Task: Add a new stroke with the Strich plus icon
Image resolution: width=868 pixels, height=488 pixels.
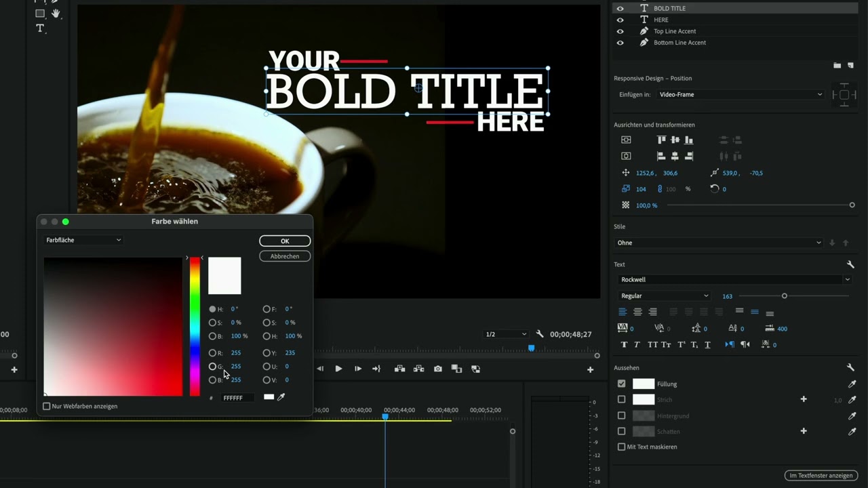Action: pyautogui.click(x=804, y=400)
